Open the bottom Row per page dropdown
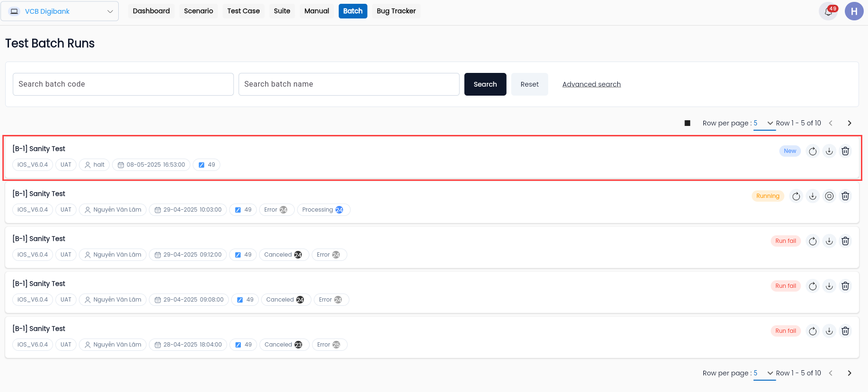Viewport: 868px width, 392px height. click(x=764, y=373)
